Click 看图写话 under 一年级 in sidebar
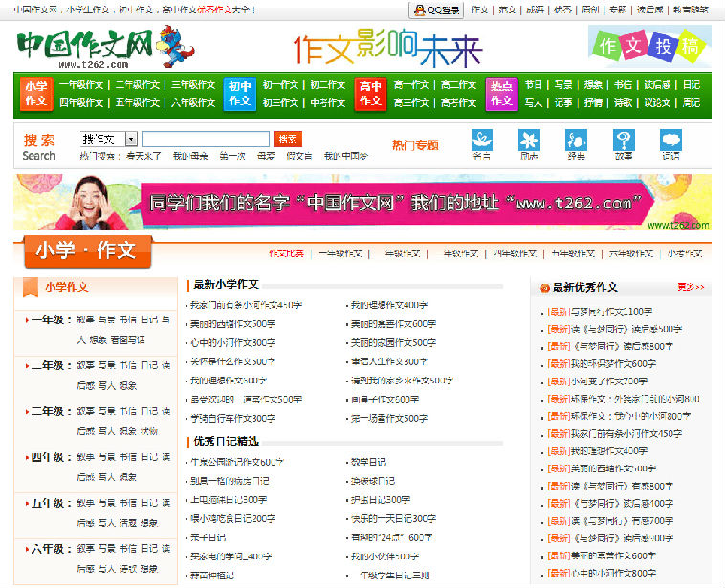The image size is (725, 588). [127, 339]
